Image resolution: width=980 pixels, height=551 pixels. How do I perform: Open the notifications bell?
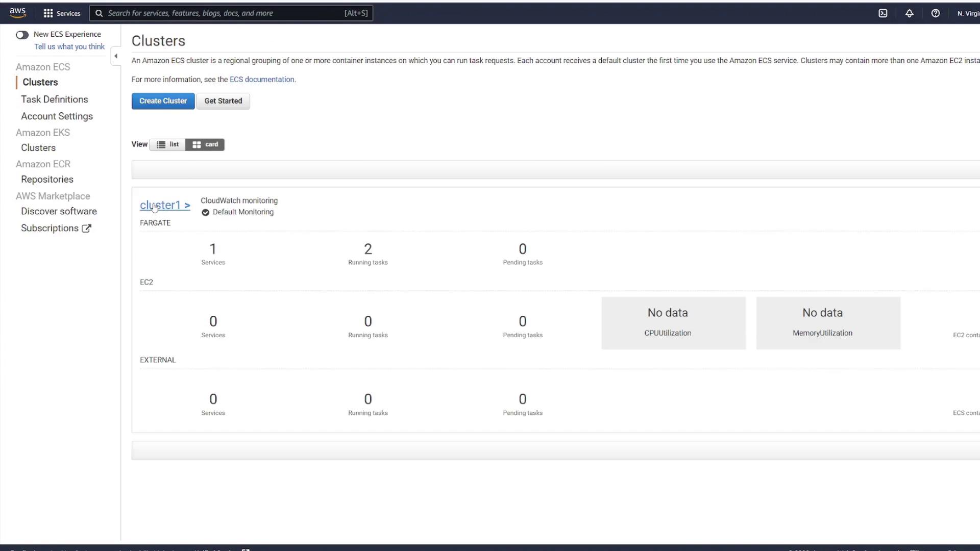click(x=910, y=13)
